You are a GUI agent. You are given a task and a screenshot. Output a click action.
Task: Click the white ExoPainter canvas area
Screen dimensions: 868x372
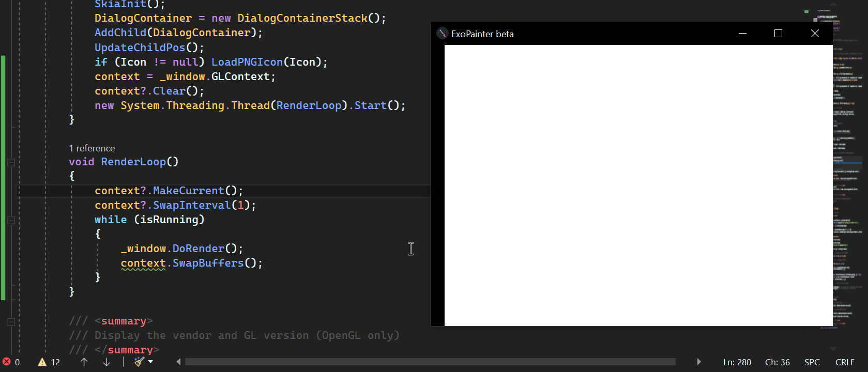[x=638, y=185]
